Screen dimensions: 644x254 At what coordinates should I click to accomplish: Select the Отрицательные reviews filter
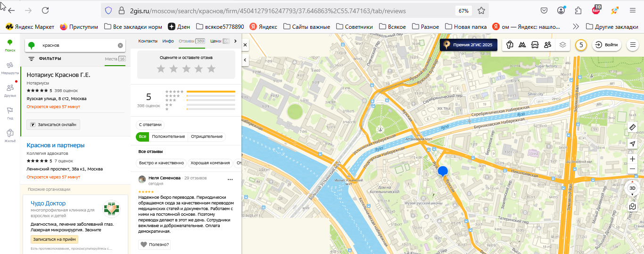(206, 136)
